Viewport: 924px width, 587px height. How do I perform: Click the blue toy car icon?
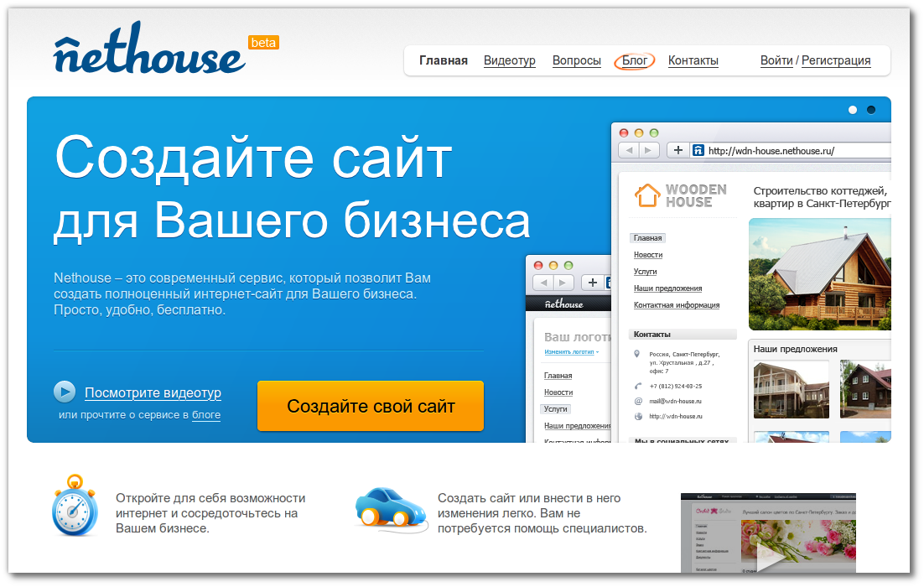point(391,508)
